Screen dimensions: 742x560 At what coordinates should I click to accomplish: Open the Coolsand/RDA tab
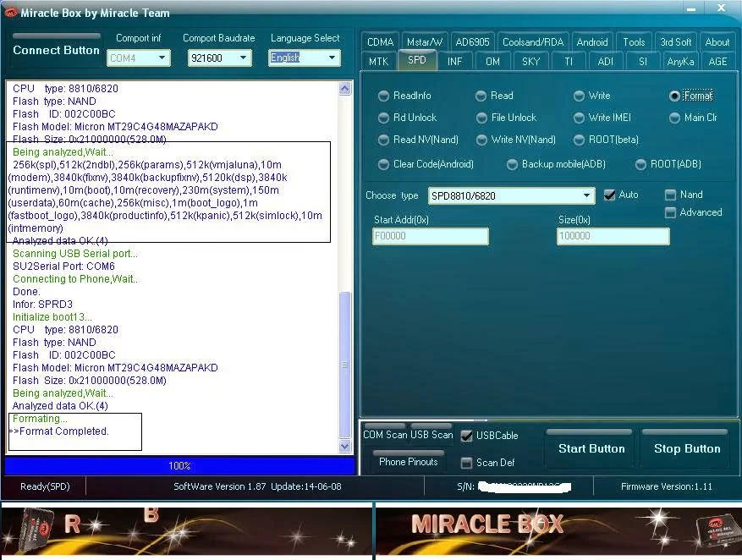coord(533,42)
